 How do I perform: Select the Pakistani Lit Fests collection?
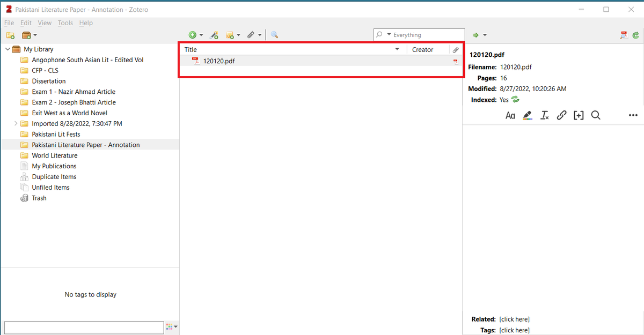(56, 134)
